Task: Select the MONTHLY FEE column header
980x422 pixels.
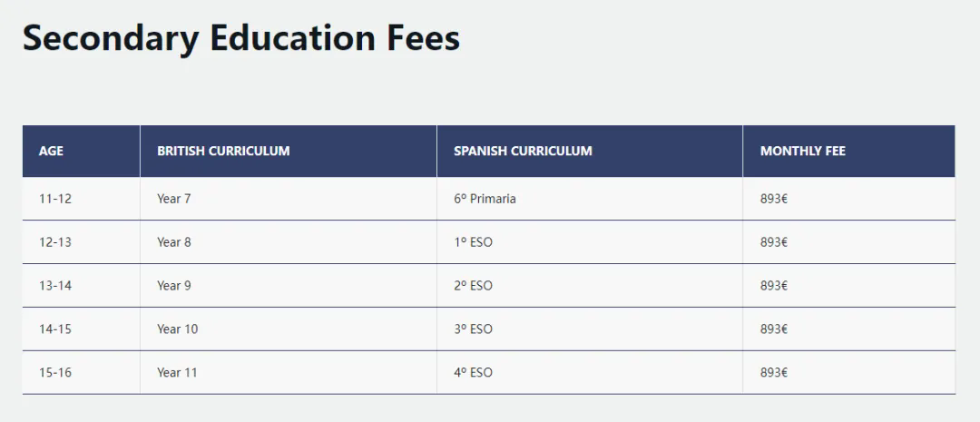Action: [x=848, y=151]
